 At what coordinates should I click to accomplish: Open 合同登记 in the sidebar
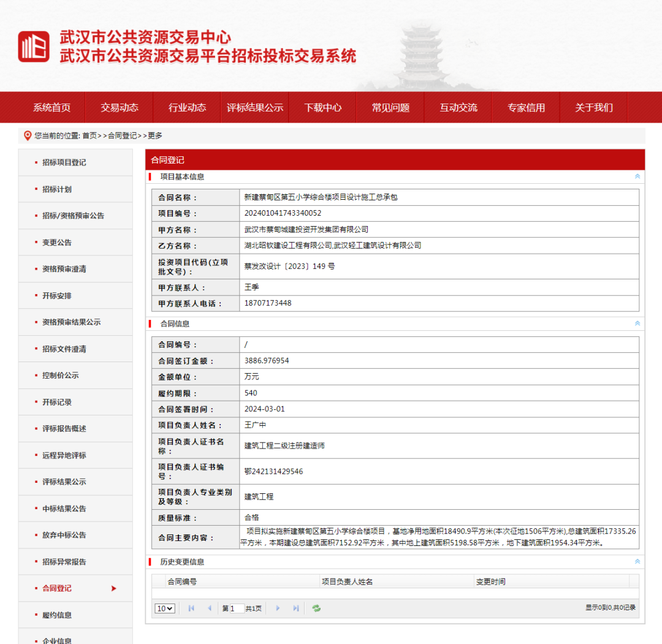(x=57, y=588)
